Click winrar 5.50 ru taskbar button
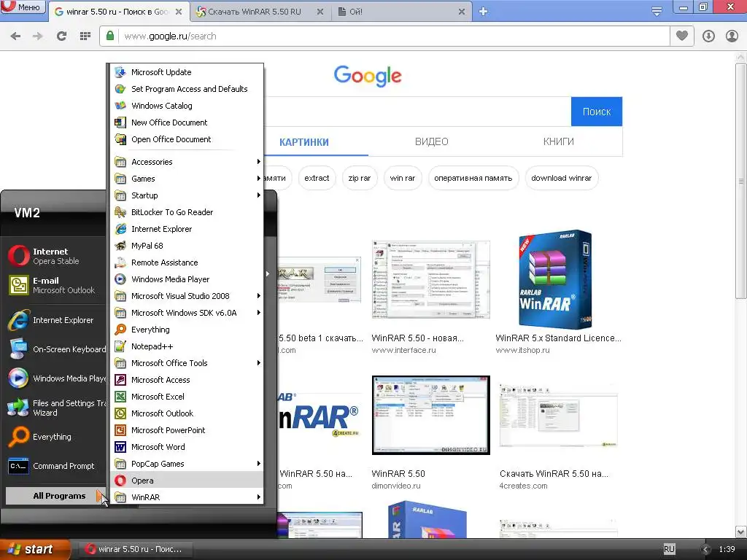The height and width of the screenshot is (560, 747). 136,549
